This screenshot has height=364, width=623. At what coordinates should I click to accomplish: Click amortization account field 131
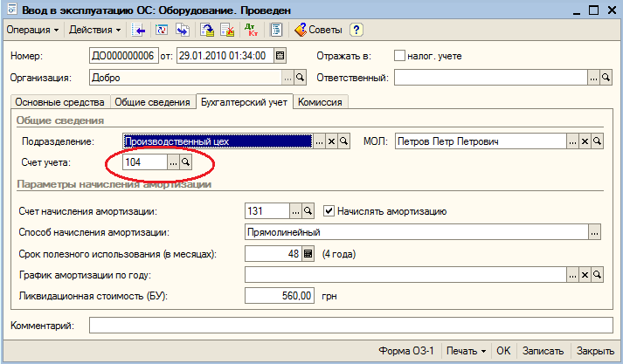tap(267, 210)
